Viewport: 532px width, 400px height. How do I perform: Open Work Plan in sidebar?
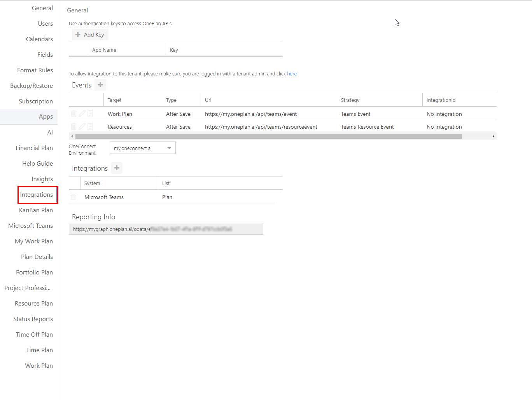(x=39, y=366)
